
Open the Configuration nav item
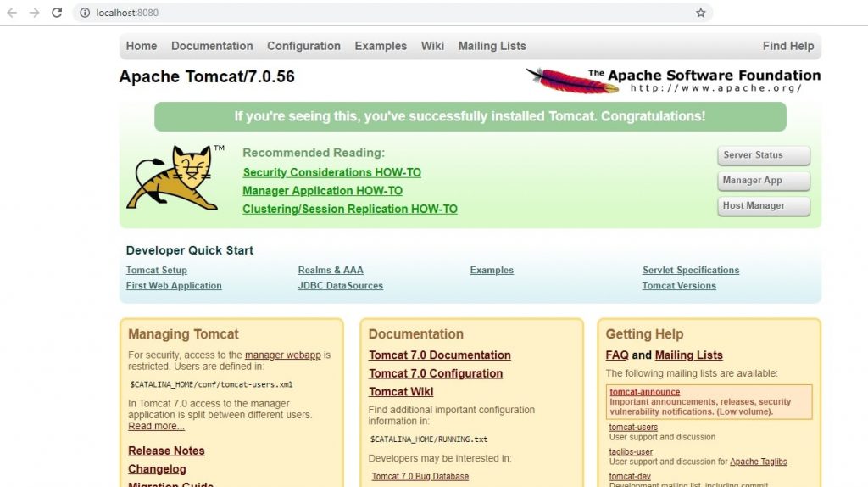(304, 46)
